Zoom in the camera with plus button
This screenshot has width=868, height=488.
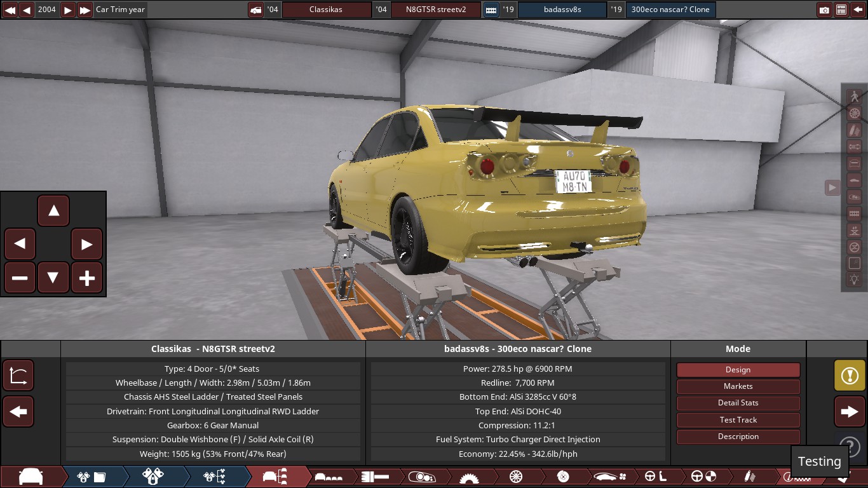tap(86, 278)
